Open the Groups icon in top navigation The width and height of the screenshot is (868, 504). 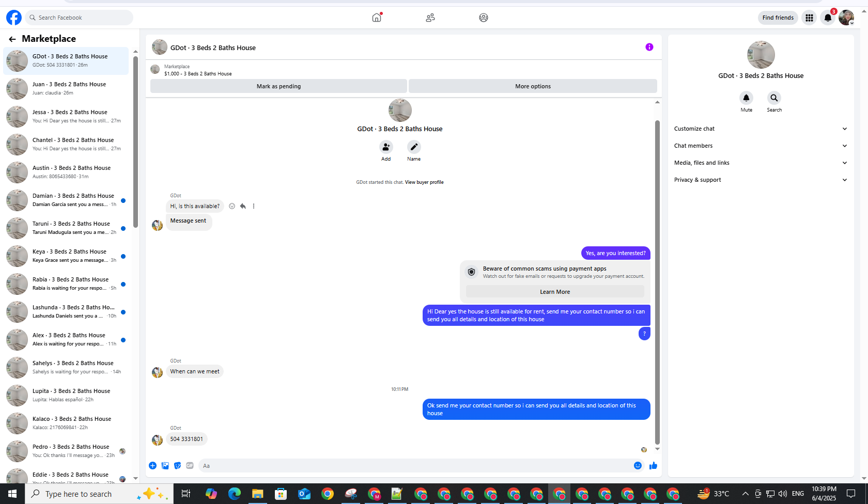pos(484,18)
